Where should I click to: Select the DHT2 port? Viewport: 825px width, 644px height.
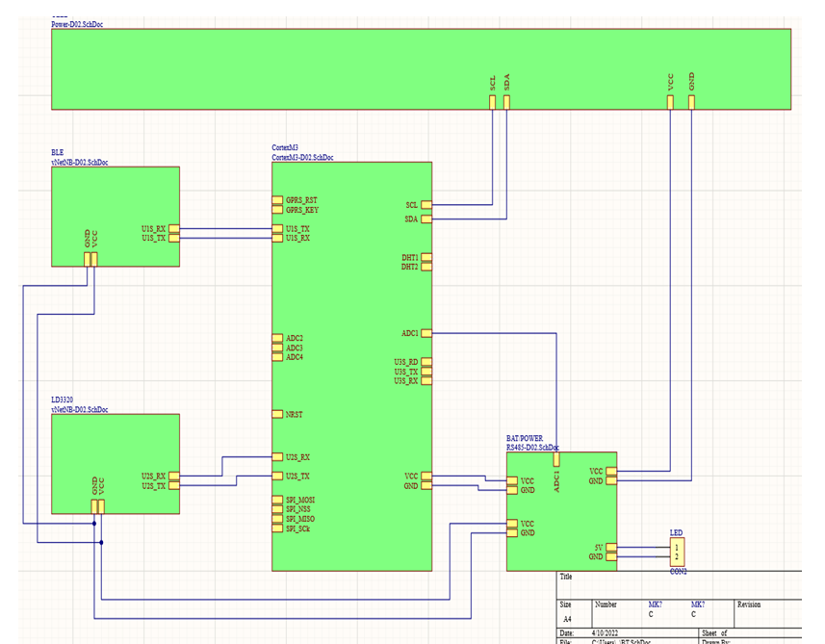pos(426,267)
